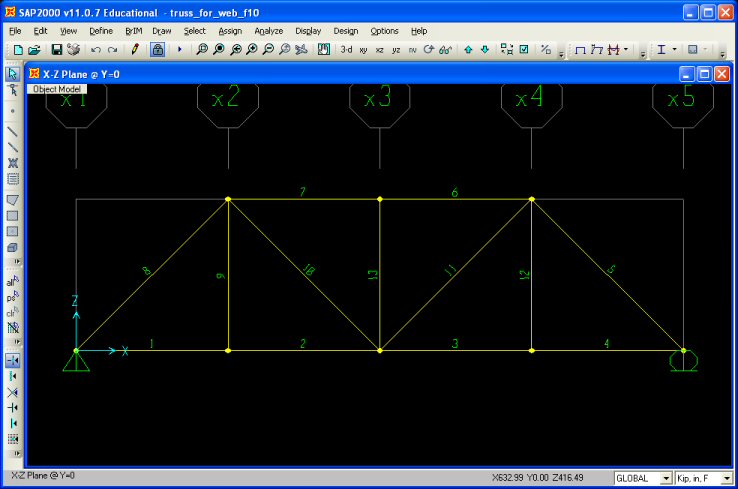This screenshot has width=738, height=489.
Task: Set view to xz plane
Action: [379, 50]
